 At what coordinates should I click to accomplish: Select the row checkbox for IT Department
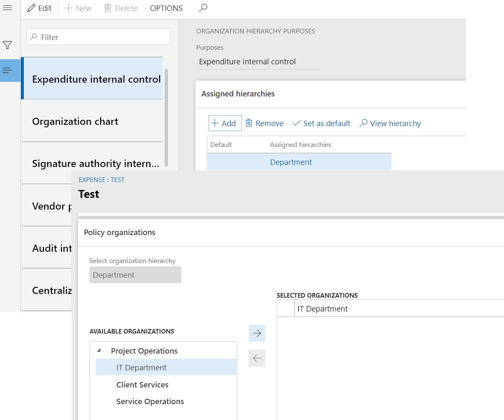point(285,309)
